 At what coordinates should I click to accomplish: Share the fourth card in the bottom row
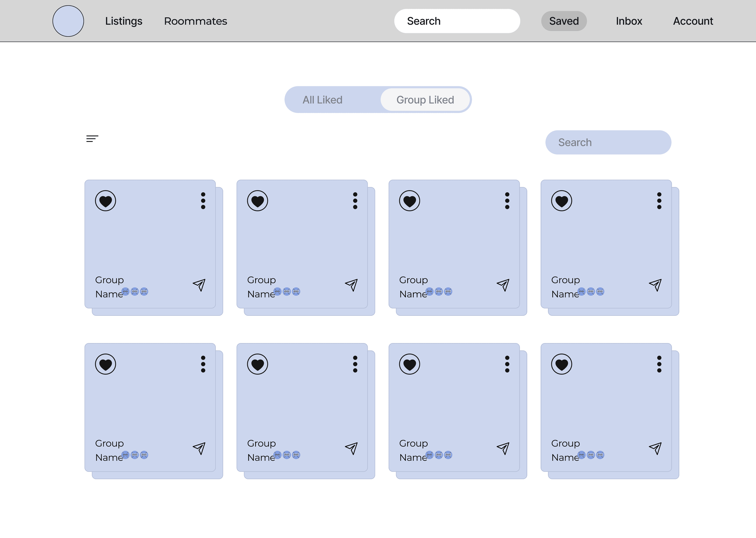(655, 448)
